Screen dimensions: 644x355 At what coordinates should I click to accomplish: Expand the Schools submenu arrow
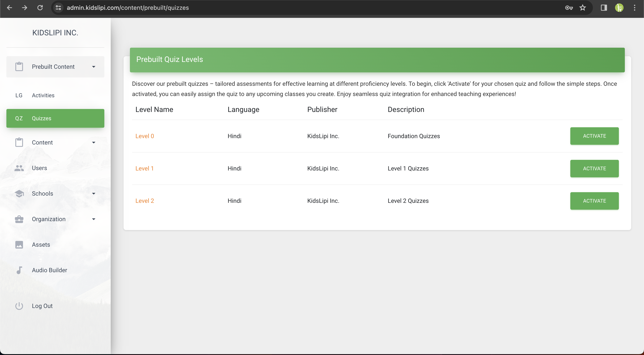coord(93,194)
